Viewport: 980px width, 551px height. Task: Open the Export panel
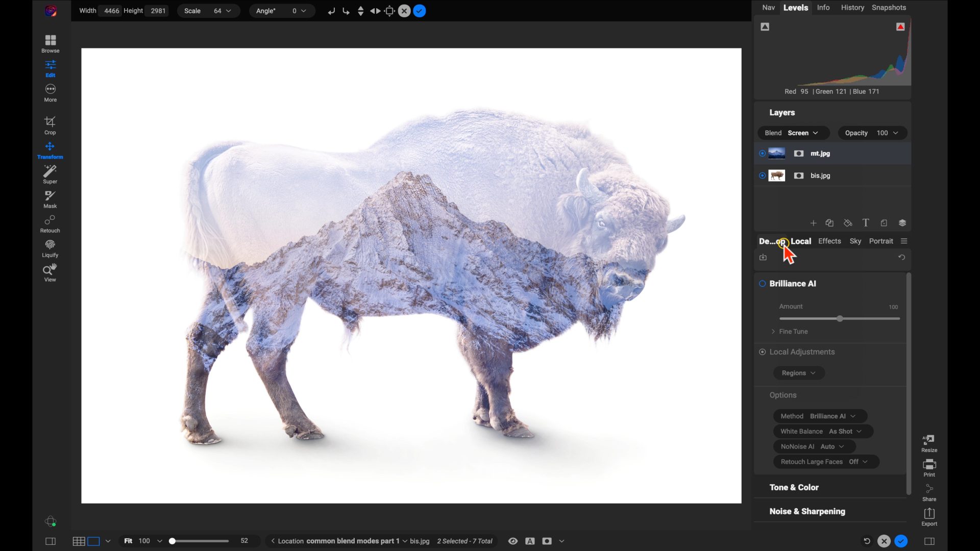929,517
